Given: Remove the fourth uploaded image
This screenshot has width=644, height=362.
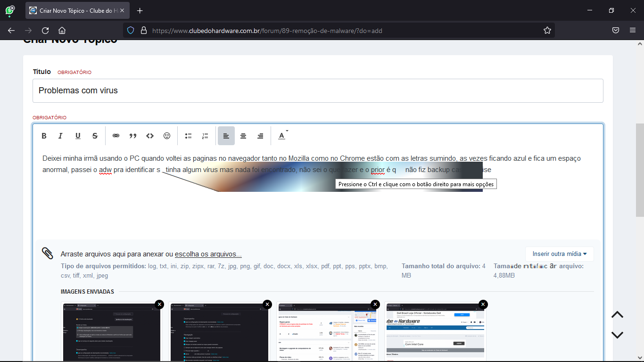Looking at the screenshot, I should pyautogui.click(x=483, y=304).
